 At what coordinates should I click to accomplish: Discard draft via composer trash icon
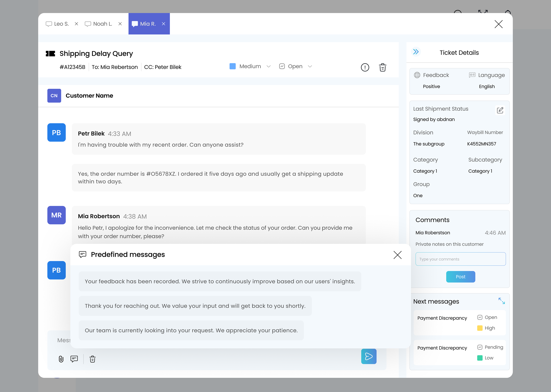coord(92,359)
